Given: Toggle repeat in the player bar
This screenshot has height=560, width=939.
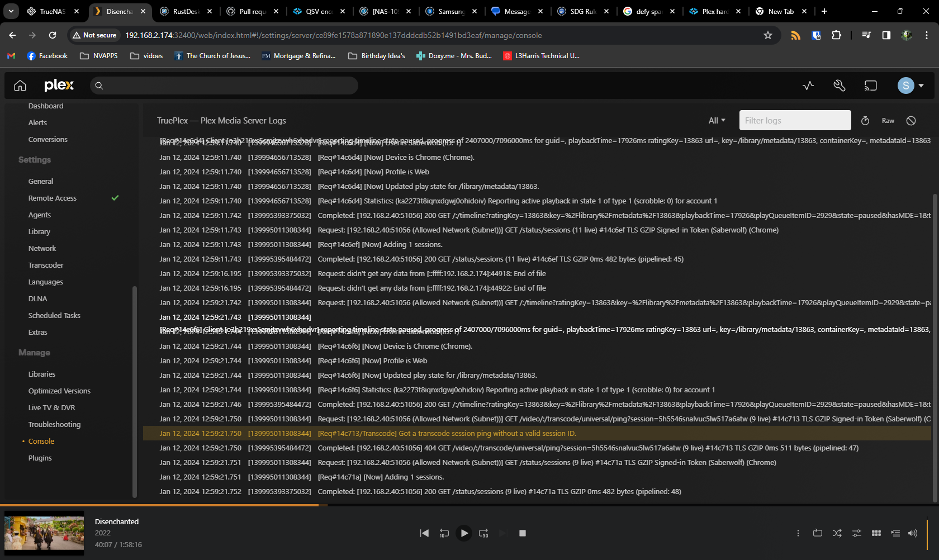Looking at the screenshot, I should [x=818, y=533].
